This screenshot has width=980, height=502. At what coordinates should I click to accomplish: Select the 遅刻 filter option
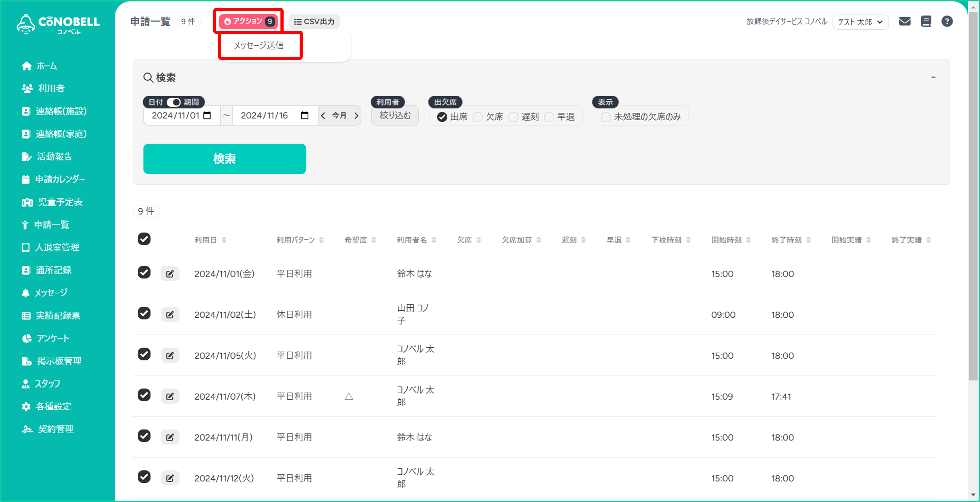513,117
